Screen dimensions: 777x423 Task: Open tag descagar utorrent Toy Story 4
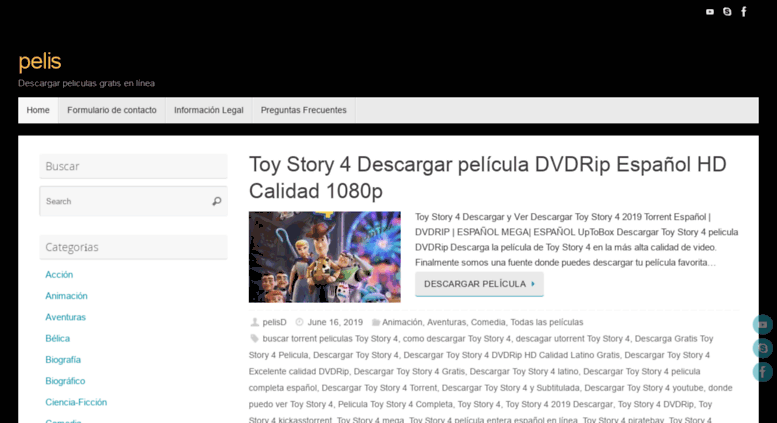(x=573, y=339)
